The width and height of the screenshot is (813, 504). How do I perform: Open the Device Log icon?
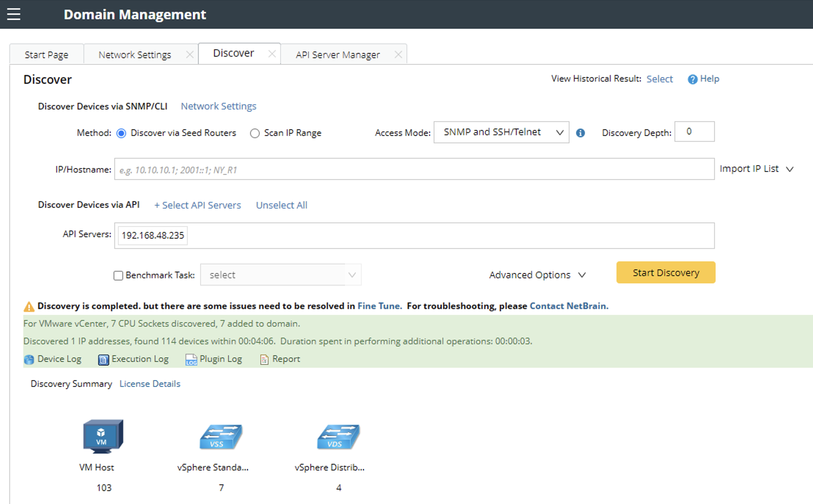pos(29,360)
